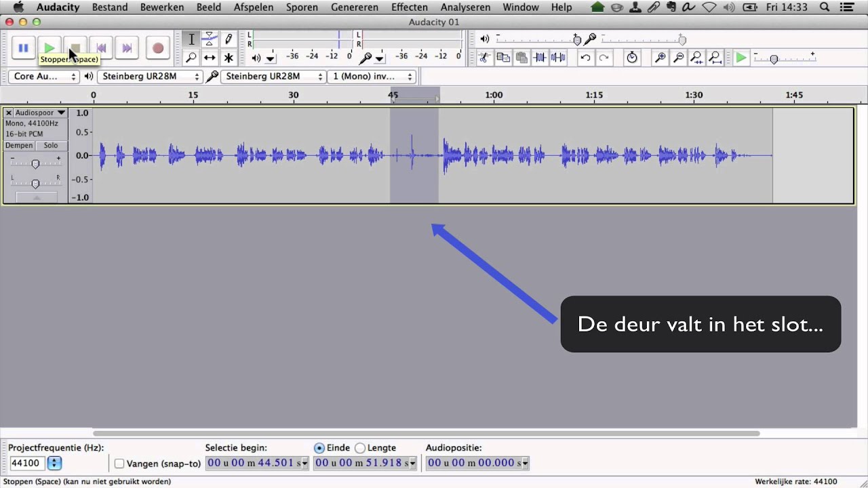Click the Redo arrow icon
The height and width of the screenshot is (488, 868).
tap(604, 58)
